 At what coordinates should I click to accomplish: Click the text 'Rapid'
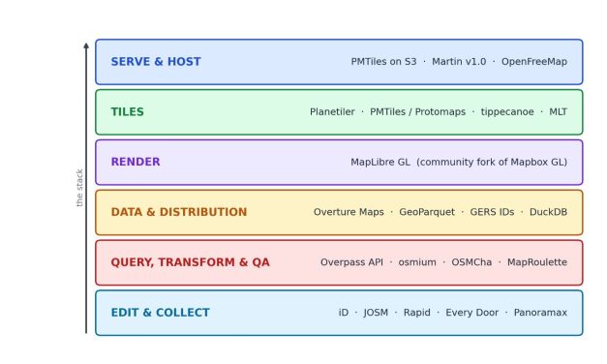click(416, 313)
